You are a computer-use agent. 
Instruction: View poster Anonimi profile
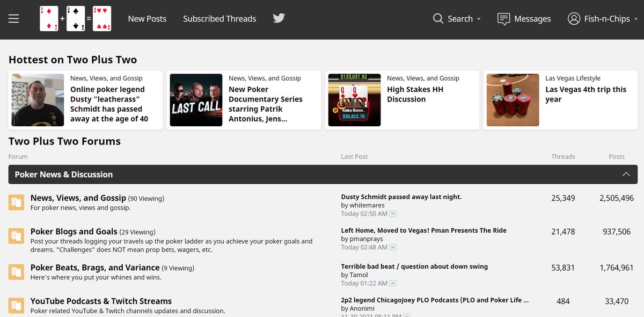(362, 308)
